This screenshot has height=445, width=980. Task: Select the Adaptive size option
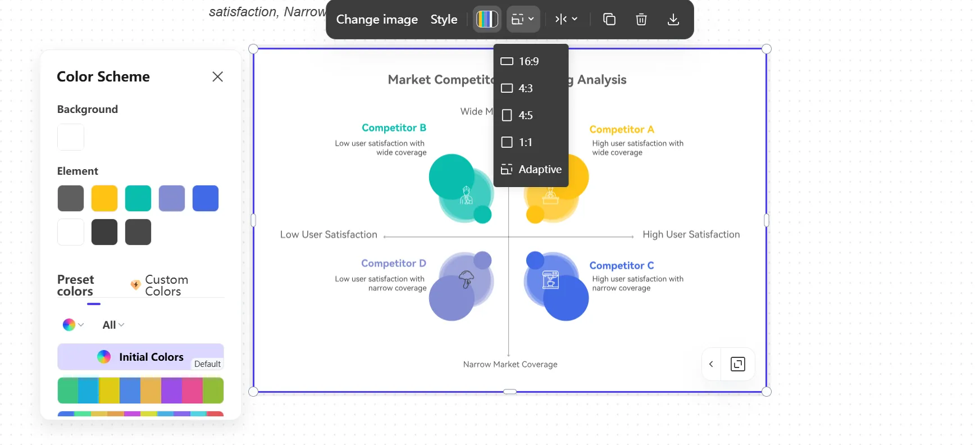click(x=539, y=169)
